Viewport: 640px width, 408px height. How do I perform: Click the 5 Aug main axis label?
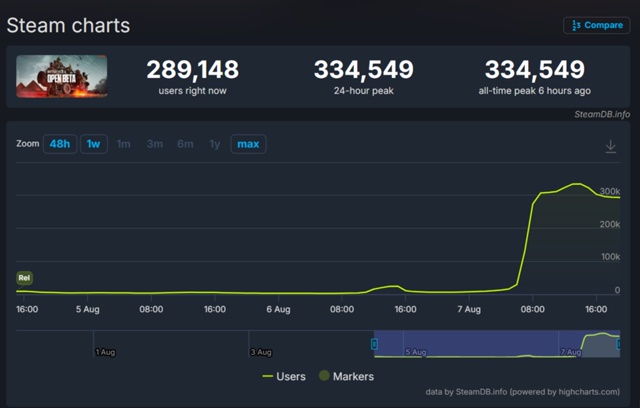[87, 309]
